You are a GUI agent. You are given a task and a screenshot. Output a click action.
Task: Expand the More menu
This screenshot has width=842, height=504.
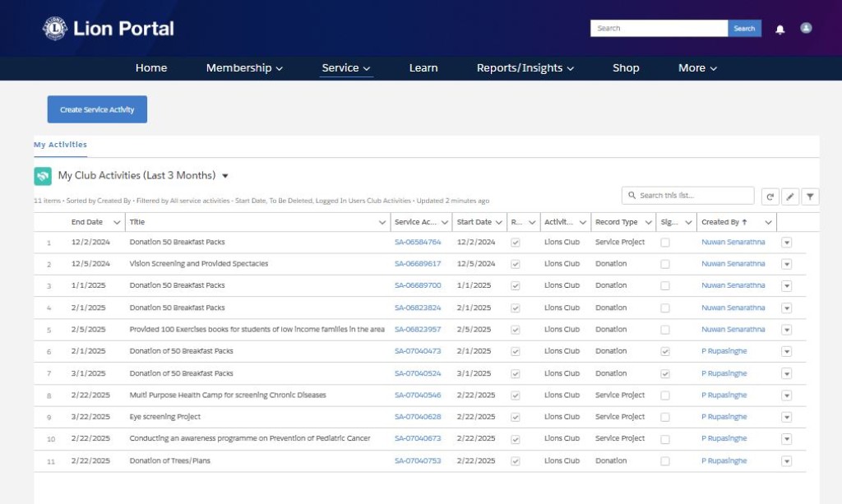pos(697,68)
